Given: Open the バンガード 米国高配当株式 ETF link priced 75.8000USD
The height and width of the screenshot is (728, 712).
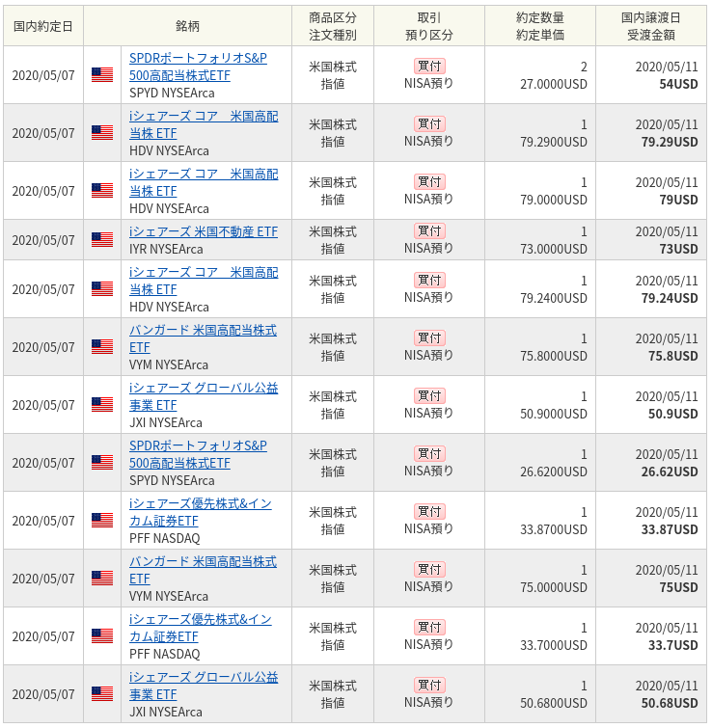Looking at the screenshot, I should pyautogui.click(x=203, y=338).
